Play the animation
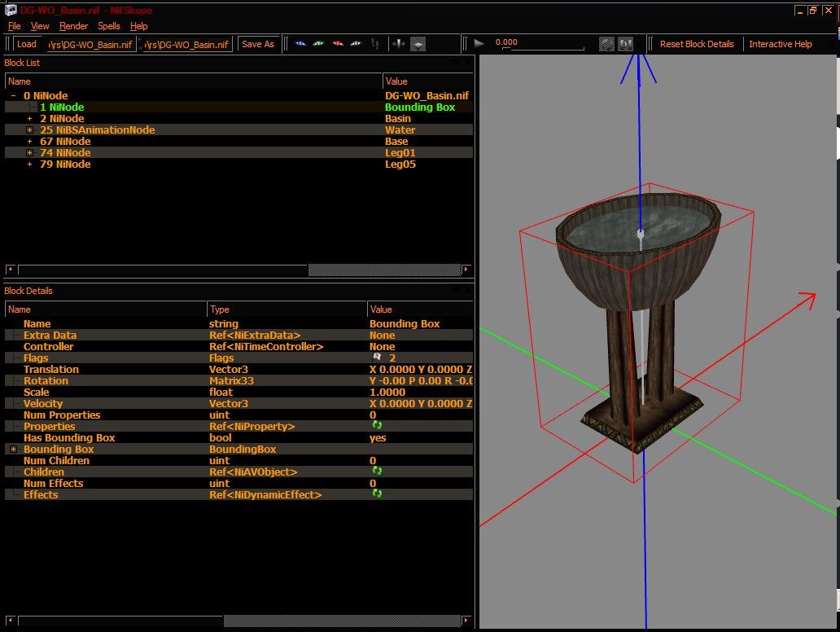Screen dimensions: 840x632 pyautogui.click(x=479, y=43)
